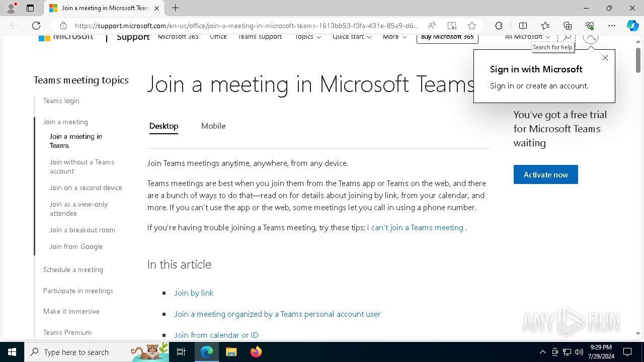Expand the More dropdown
Screen dimensions: 644x362
click(394, 37)
